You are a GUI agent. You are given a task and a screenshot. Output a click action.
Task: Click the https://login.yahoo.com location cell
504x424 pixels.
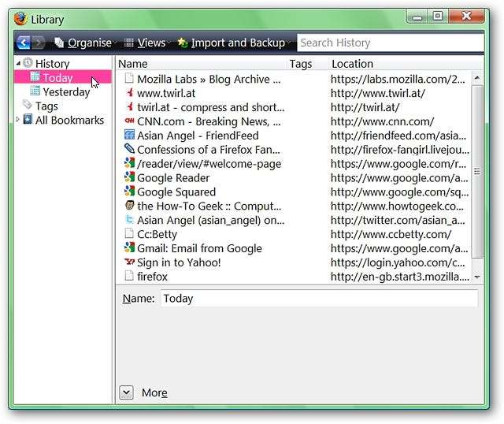coord(398,262)
